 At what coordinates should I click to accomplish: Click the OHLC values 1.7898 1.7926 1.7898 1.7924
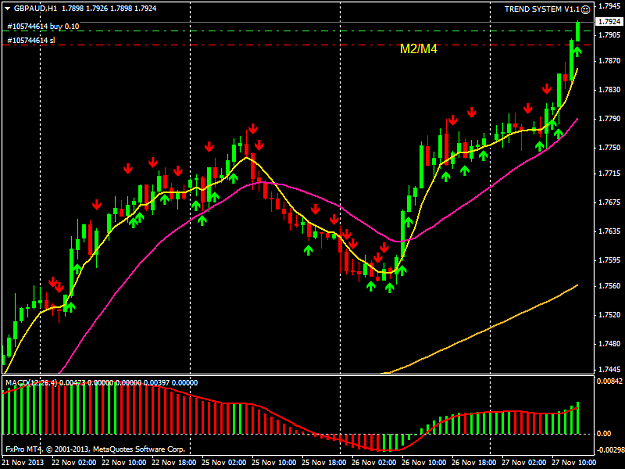click(109, 8)
